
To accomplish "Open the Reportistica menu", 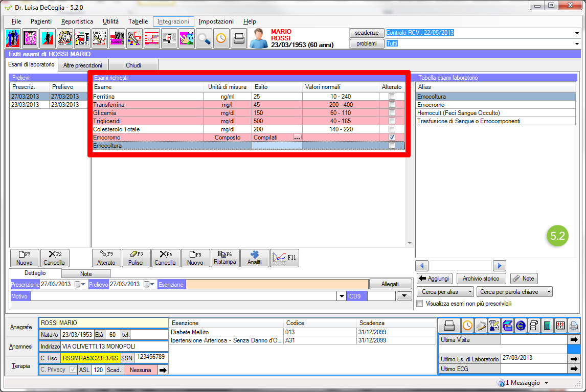I will [77, 21].
